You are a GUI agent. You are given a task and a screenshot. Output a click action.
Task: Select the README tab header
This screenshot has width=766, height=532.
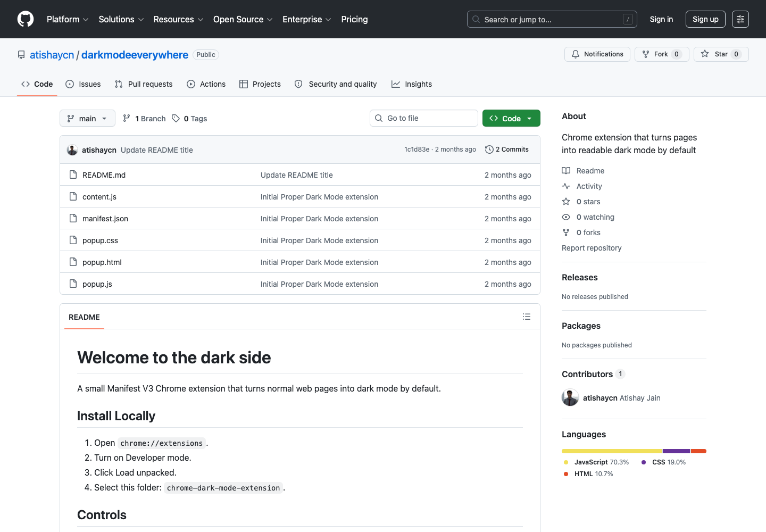coord(84,317)
